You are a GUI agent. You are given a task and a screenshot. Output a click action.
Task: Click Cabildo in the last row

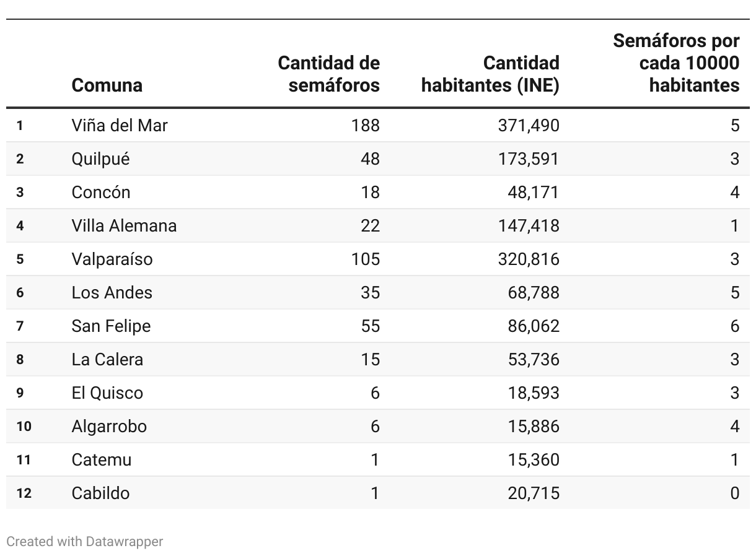100,493
